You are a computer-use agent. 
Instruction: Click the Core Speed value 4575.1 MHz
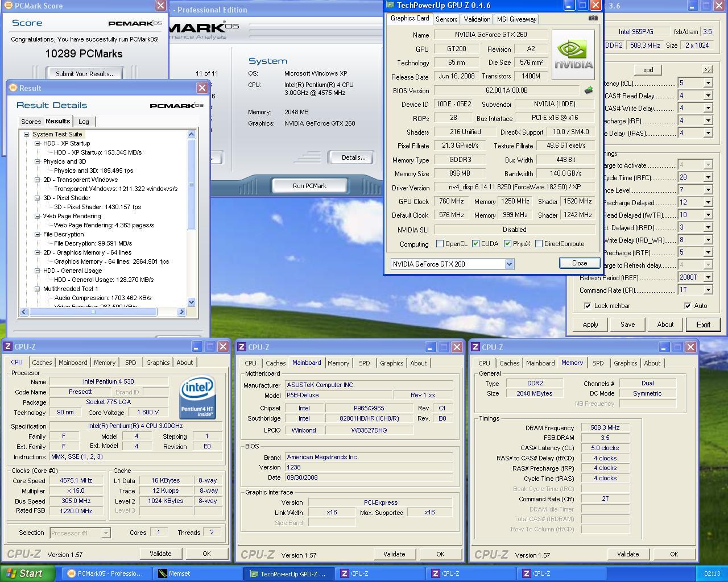point(76,480)
